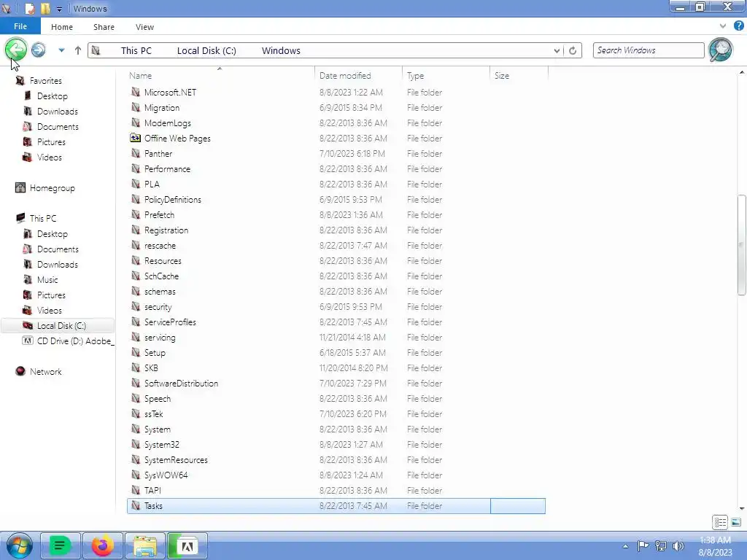Open the Start menu orb
The height and width of the screenshot is (560, 747).
(x=20, y=545)
